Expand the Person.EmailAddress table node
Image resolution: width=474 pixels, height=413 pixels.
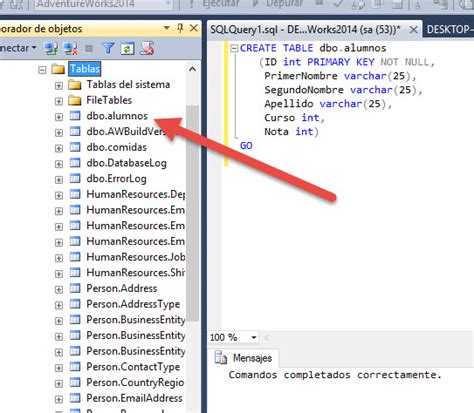point(59,399)
